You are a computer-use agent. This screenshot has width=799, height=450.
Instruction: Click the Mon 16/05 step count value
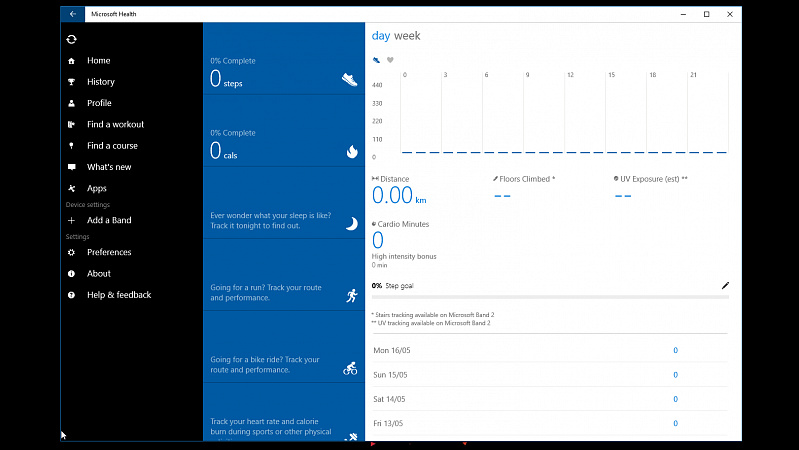click(x=676, y=350)
